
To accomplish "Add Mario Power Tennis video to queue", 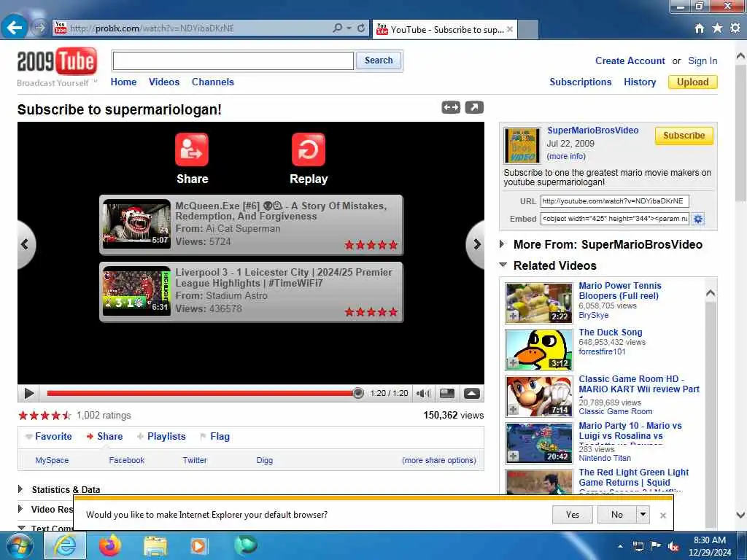I will point(513,316).
